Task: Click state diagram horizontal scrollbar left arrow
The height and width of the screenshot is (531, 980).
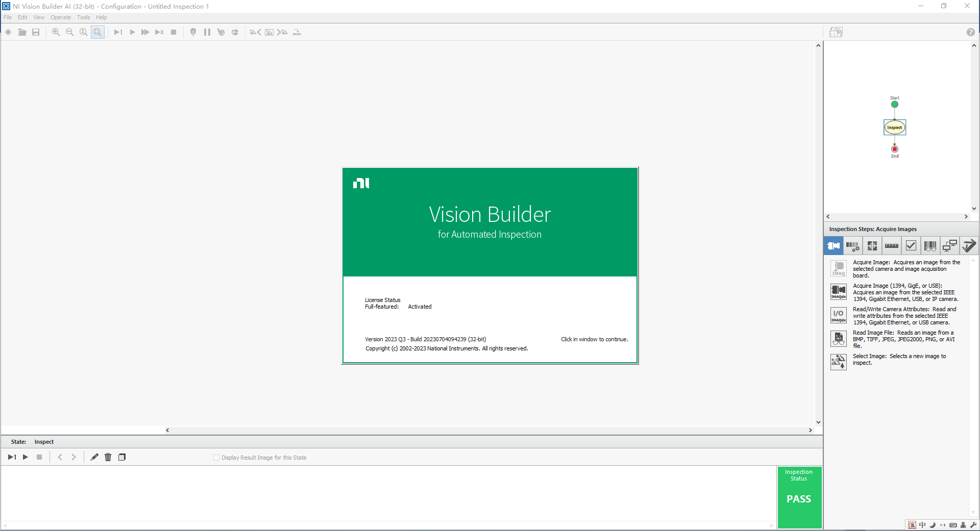Action: point(828,217)
